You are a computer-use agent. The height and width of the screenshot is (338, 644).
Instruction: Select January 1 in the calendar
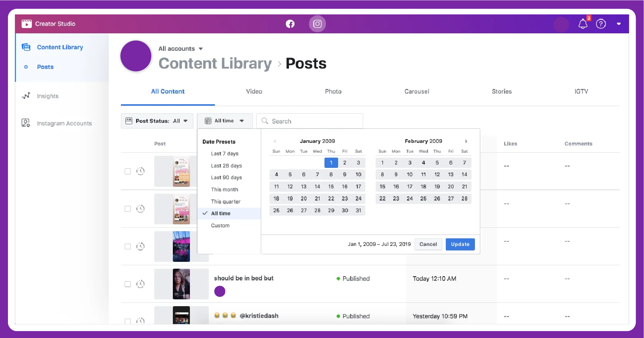(331, 163)
